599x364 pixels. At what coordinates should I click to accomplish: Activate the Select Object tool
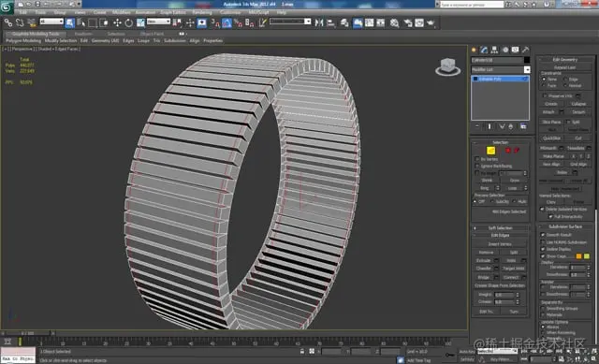[70, 22]
